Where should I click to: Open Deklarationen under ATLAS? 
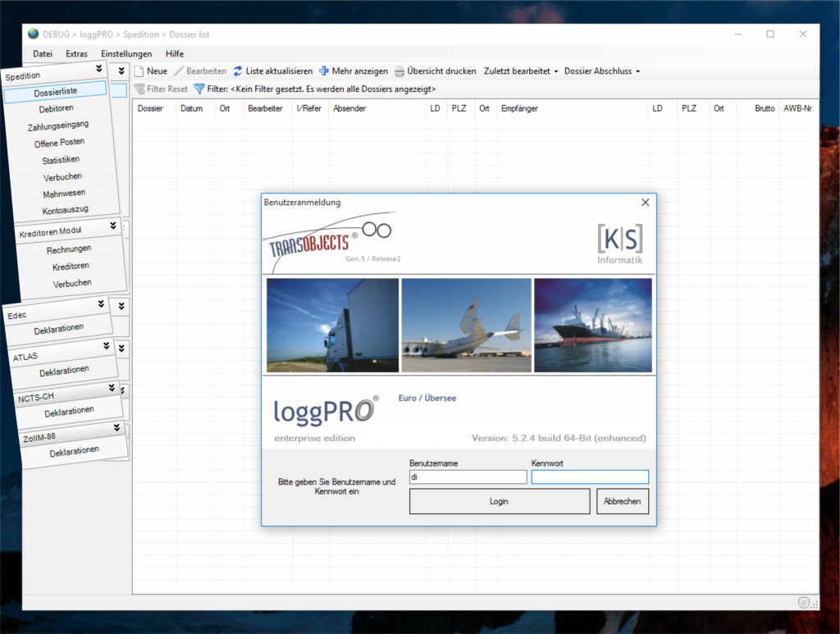[x=64, y=371]
